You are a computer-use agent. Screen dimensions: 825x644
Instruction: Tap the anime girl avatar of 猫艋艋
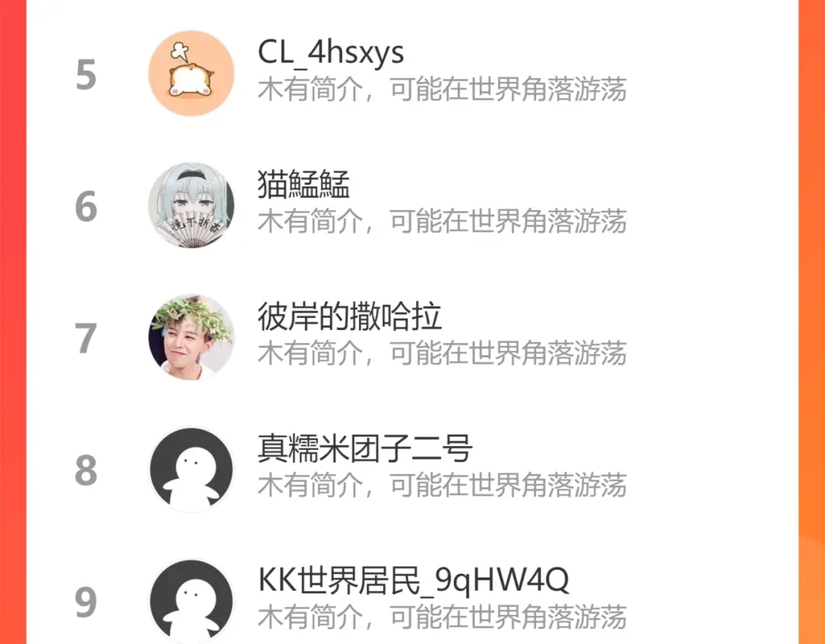tap(191, 205)
